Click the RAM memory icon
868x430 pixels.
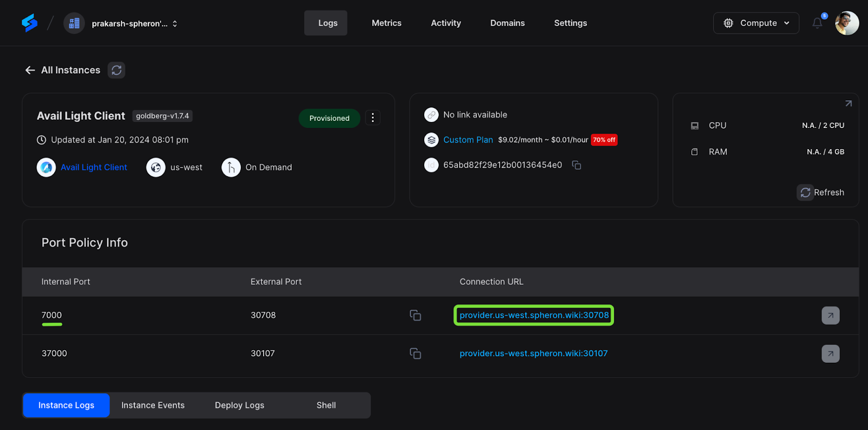click(694, 152)
